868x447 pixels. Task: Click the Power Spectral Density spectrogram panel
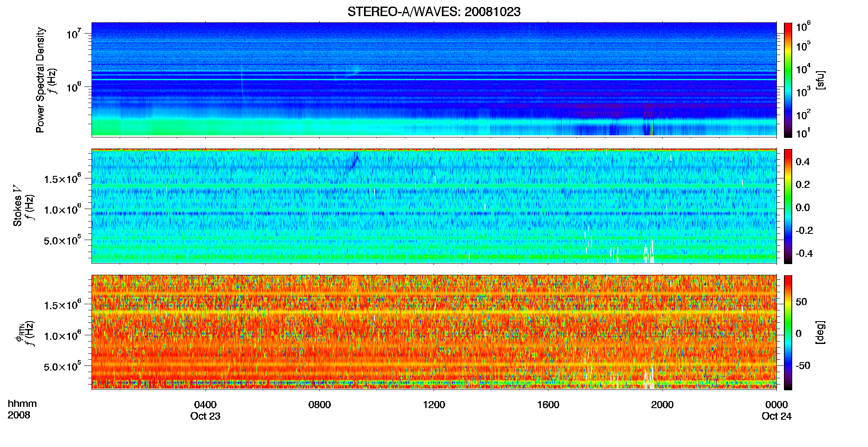click(x=434, y=79)
